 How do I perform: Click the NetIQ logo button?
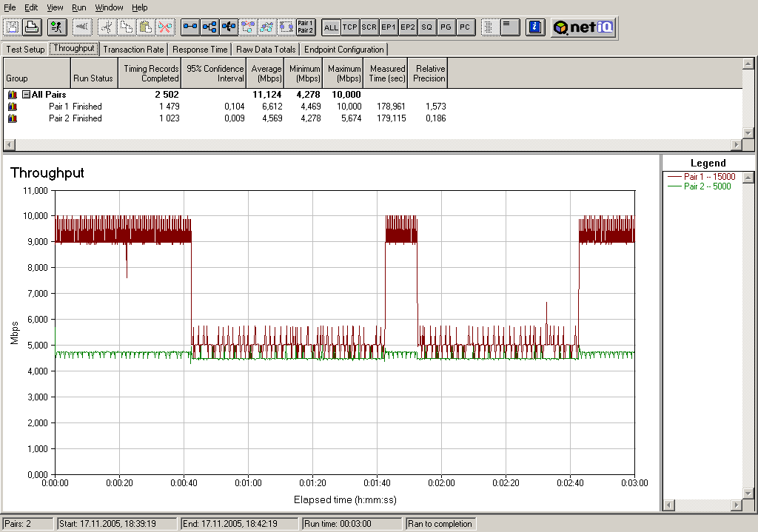[x=583, y=27]
